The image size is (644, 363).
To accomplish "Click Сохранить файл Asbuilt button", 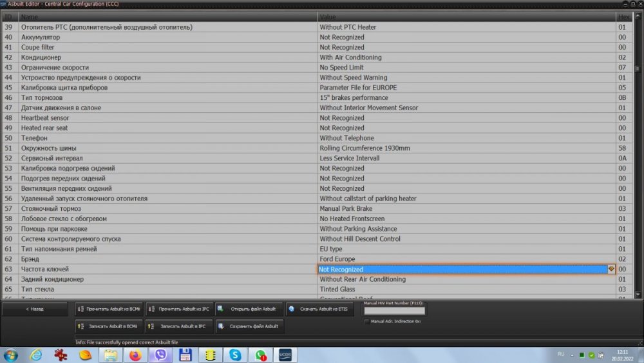I will (249, 326).
